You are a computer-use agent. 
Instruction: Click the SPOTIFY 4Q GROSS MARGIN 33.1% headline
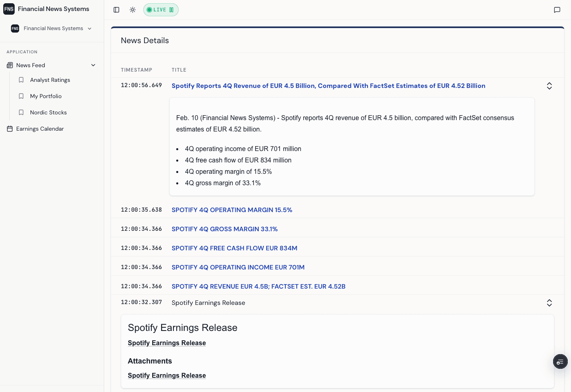[224, 229]
